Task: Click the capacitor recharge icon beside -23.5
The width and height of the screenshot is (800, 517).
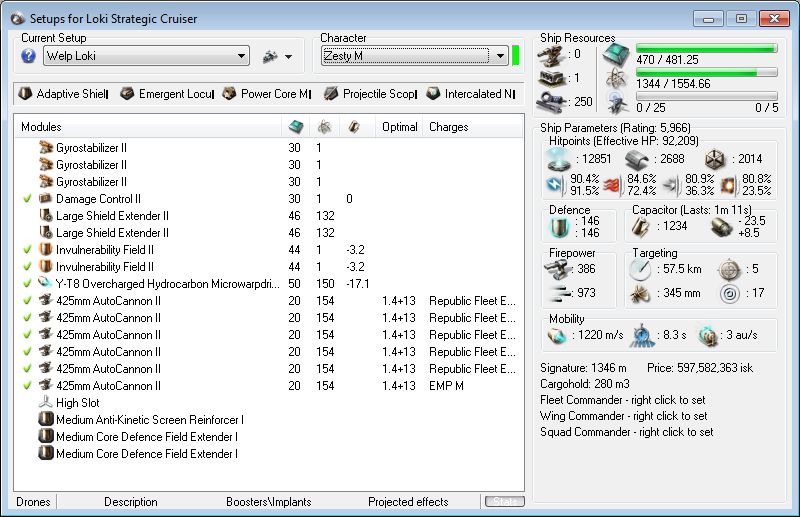Action: 721,227
